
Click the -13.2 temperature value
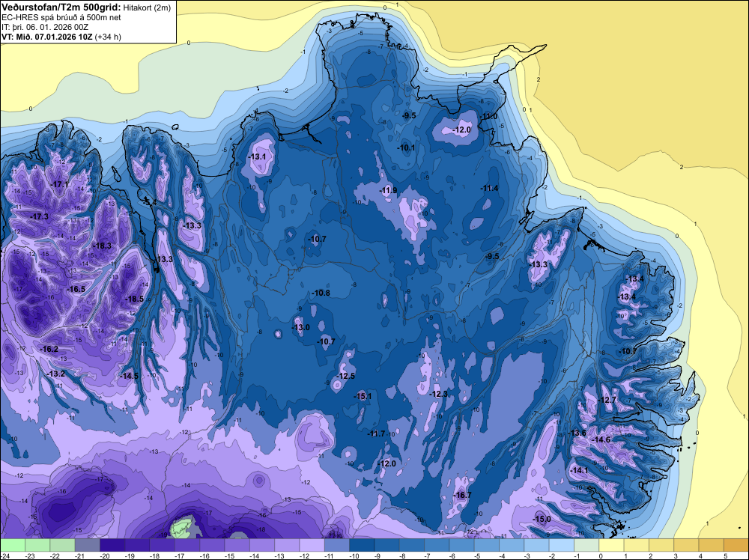57,374
